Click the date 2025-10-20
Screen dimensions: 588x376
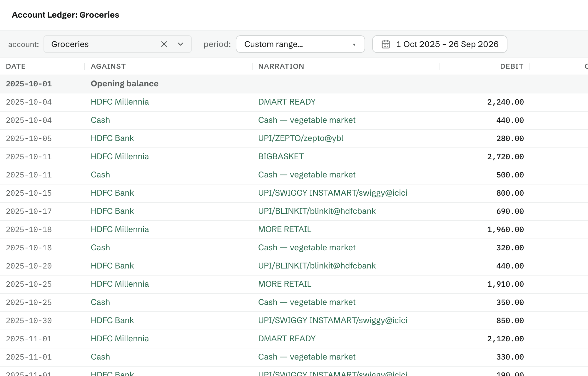pos(29,266)
